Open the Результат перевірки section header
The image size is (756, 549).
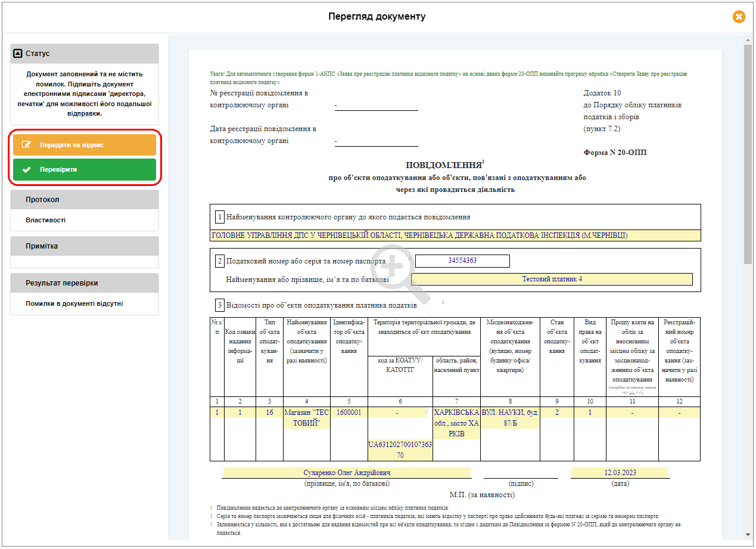[85, 283]
